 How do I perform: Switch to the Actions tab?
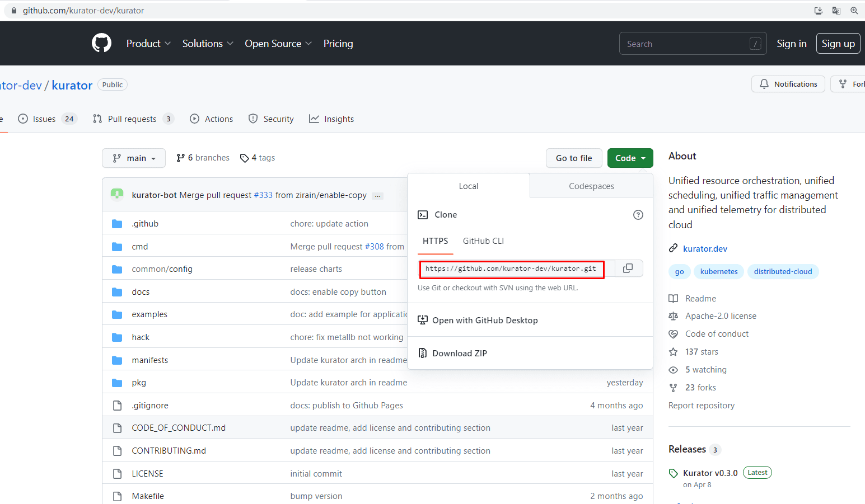[212, 119]
